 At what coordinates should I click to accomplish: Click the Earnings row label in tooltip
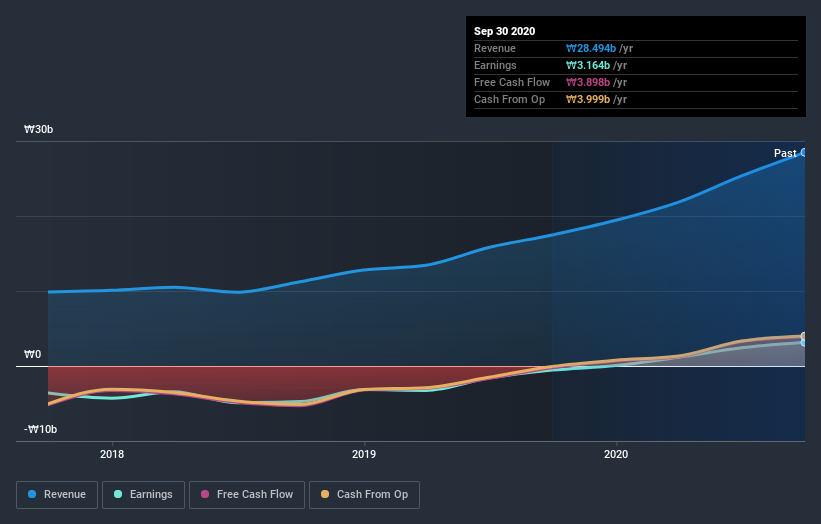[x=495, y=65]
